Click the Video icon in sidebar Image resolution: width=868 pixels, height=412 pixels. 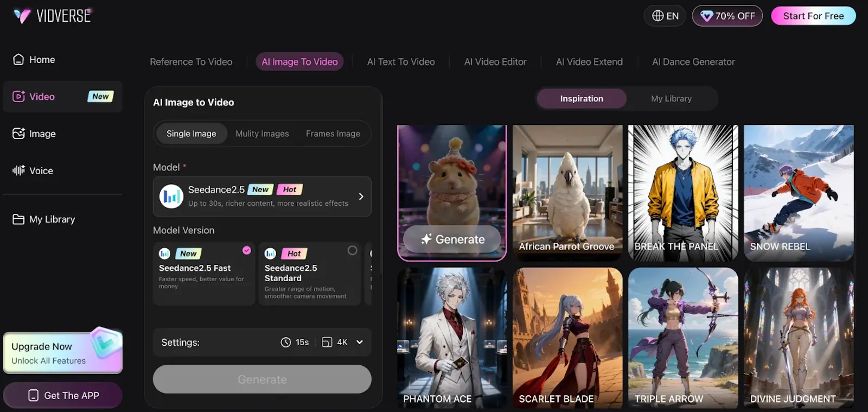(x=18, y=97)
